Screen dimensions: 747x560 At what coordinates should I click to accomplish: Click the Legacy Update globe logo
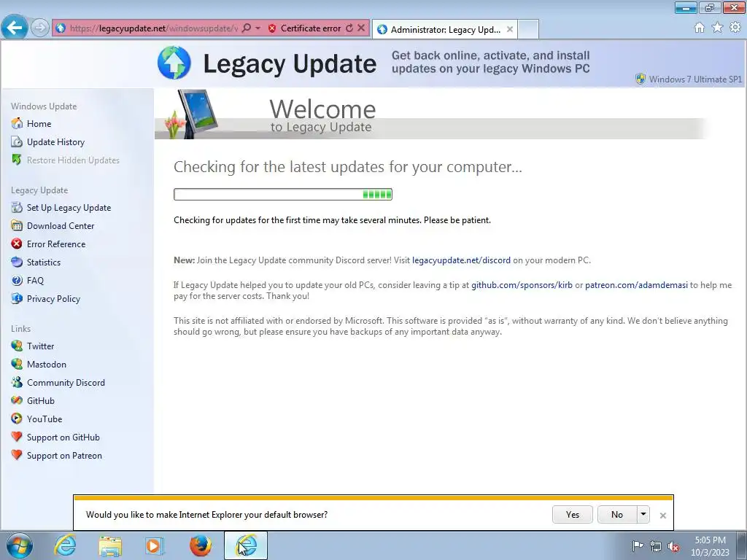[x=174, y=63]
